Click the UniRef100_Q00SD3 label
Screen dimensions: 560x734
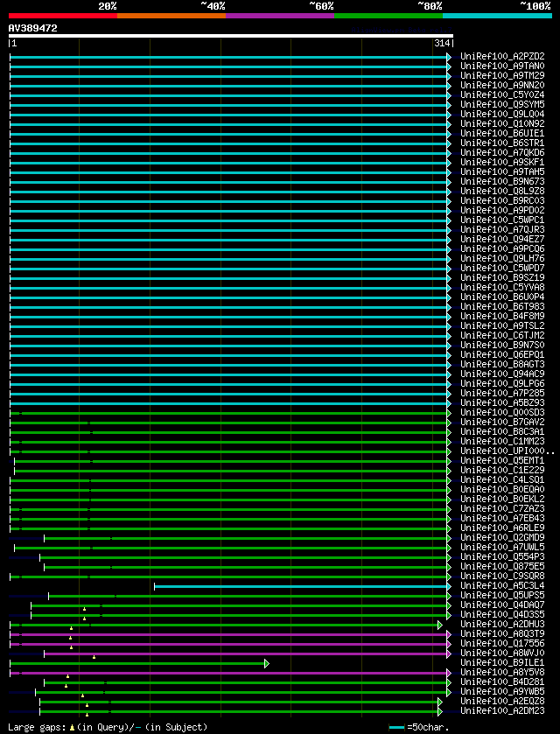click(502, 413)
